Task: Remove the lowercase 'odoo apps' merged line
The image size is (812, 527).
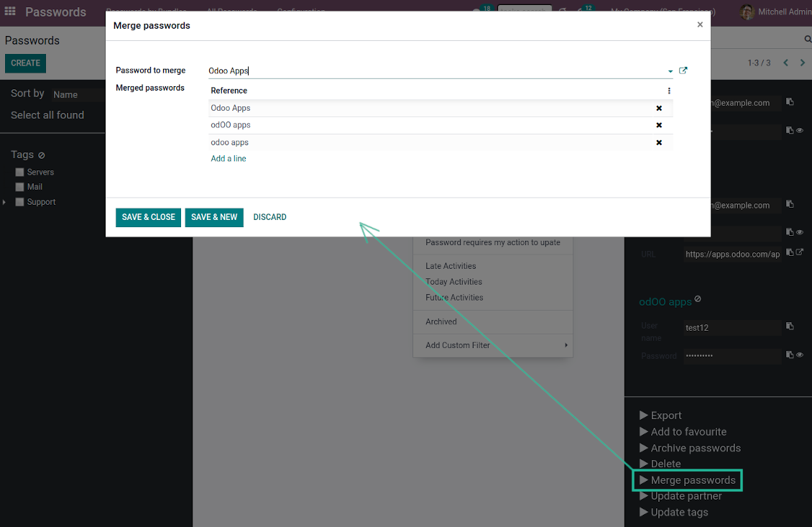Action: [659, 142]
